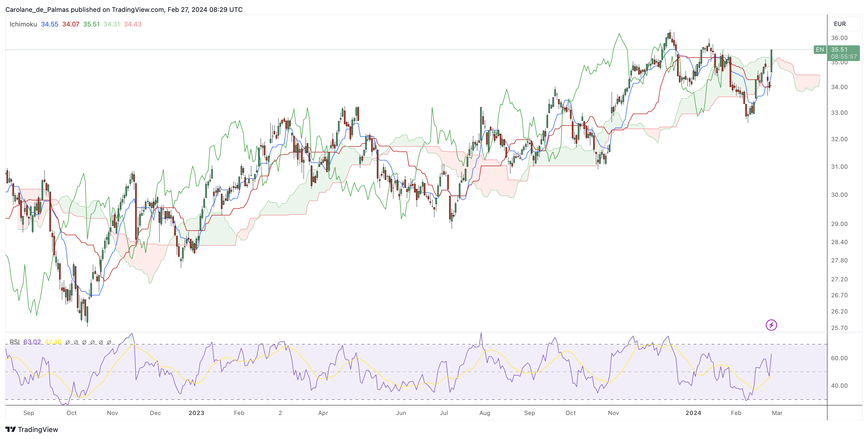Click price axis label 27.20
Screen dimensions: 868x439
coord(839,279)
